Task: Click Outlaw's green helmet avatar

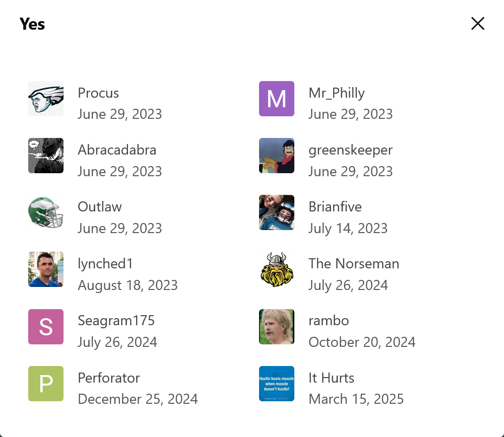Action: point(46,212)
